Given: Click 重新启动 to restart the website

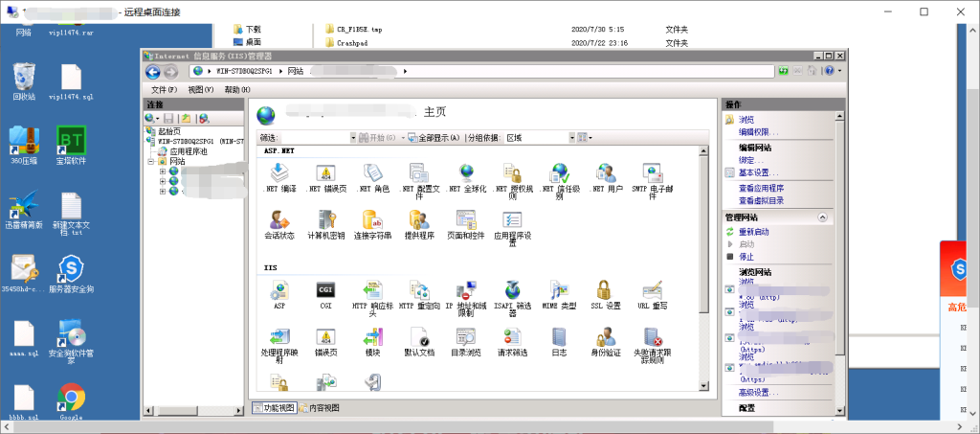Looking at the screenshot, I should click(754, 232).
